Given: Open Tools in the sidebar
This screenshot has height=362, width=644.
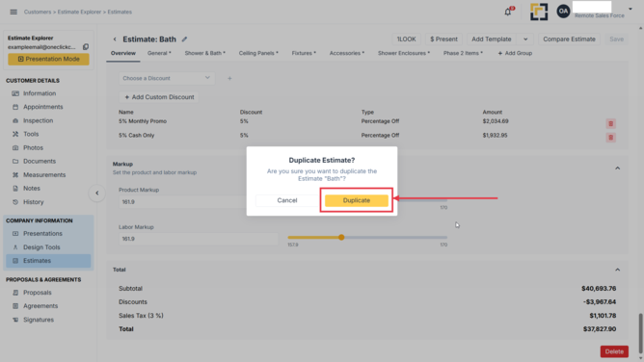Looking at the screenshot, I should pos(31,134).
